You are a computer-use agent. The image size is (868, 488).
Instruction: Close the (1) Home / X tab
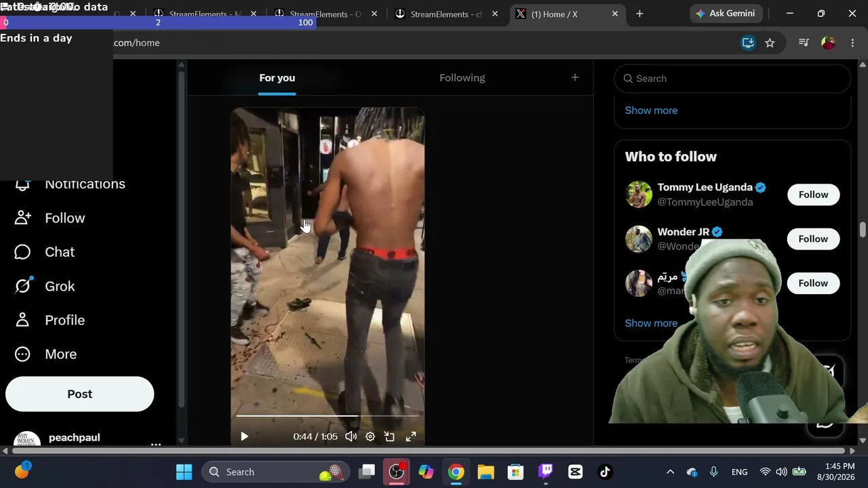(x=615, y=14)
